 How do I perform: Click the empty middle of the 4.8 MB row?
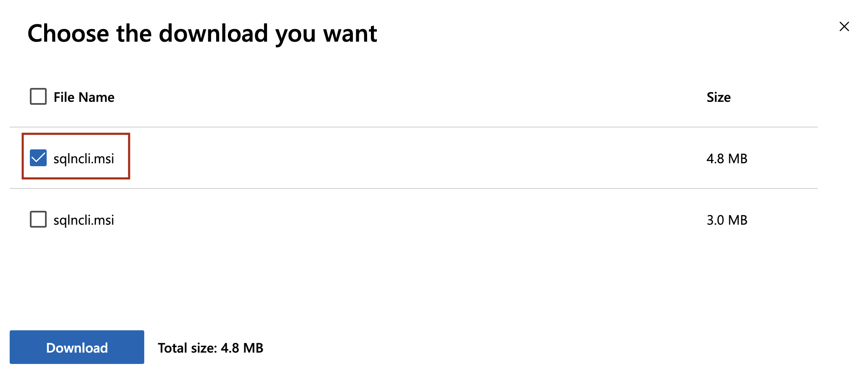click(400, 159)
